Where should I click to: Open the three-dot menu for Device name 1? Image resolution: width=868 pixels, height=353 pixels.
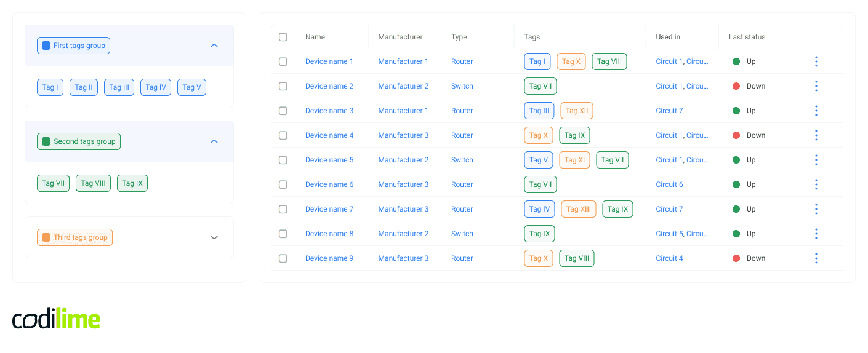coord(816,61)
